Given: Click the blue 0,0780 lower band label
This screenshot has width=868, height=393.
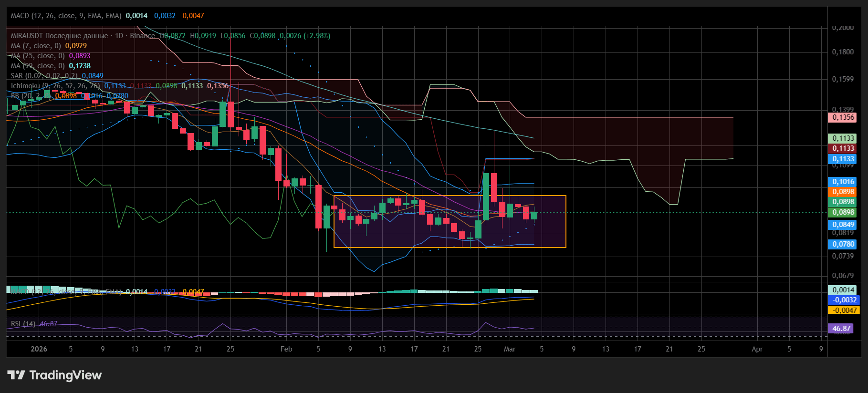Looking at the screenshot, I should point(843,244).
